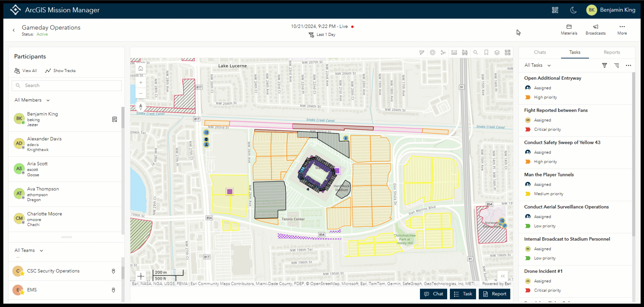Zoom out on the map
This screenshot has height=307, width=644.
(141, 93)
